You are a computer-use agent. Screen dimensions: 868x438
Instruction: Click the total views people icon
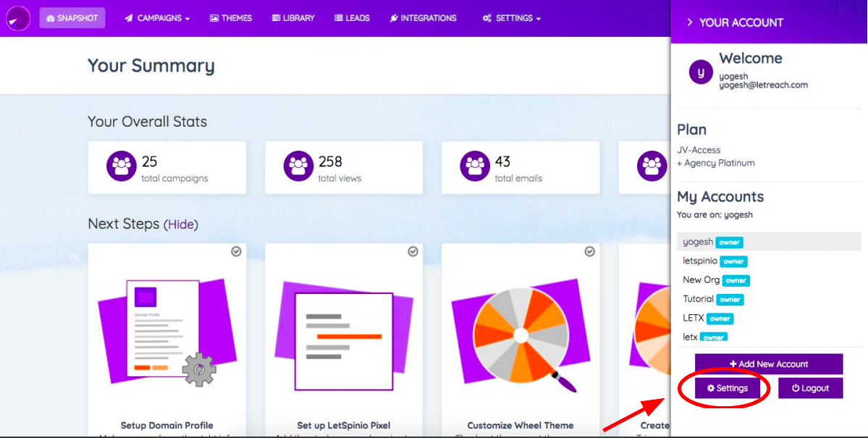pos(298,166)
